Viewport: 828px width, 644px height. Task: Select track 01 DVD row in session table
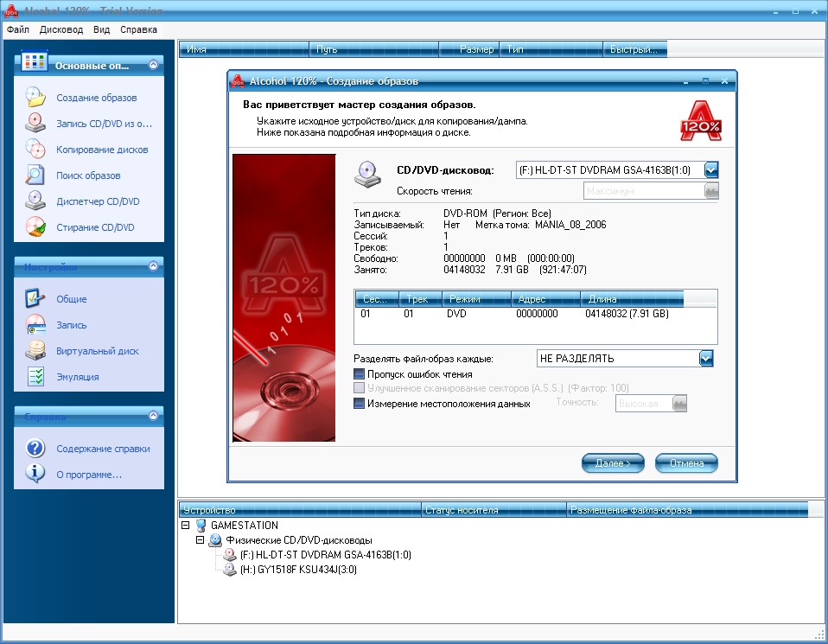tap(535, 314)
